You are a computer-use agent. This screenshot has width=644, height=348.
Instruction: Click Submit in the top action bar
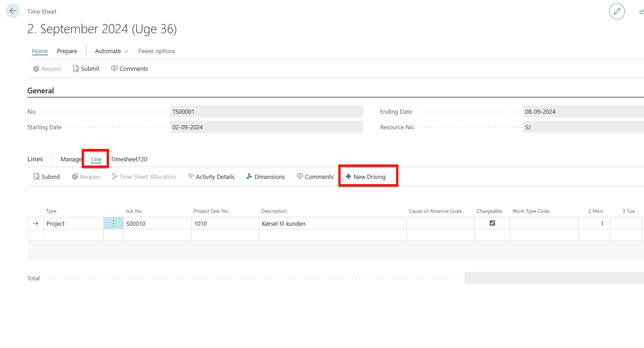[x=86, y=69]
